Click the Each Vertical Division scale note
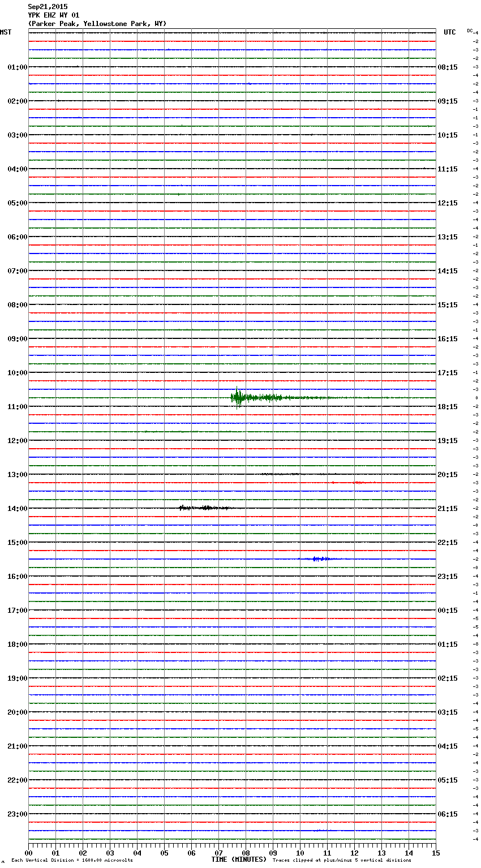The width and height of the screenshot is (481, 868). click(72, 861)
